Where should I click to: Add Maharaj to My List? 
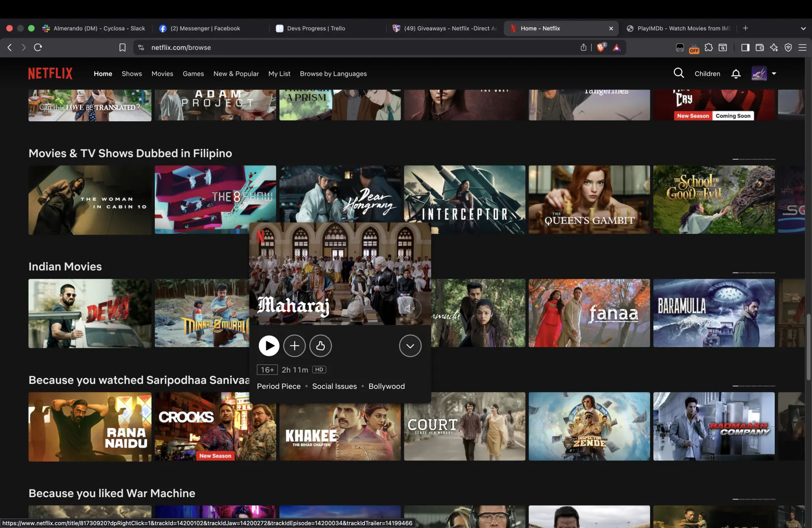[294, 346]
